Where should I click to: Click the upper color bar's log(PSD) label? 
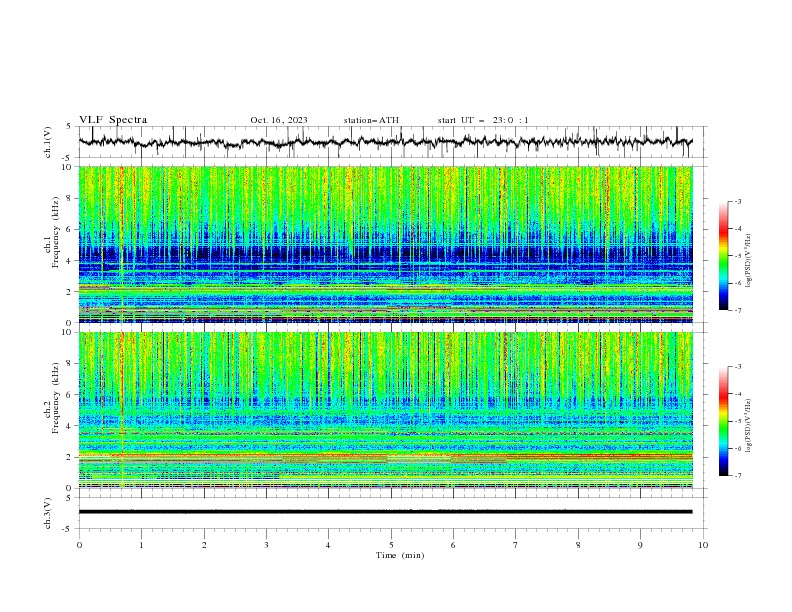coord(749,261)
